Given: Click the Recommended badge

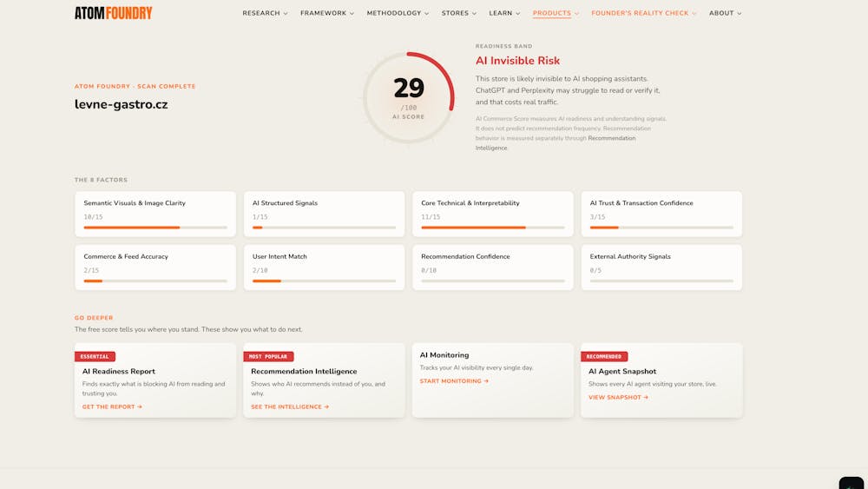Looking at the screenshot, I should click(604, 357).
